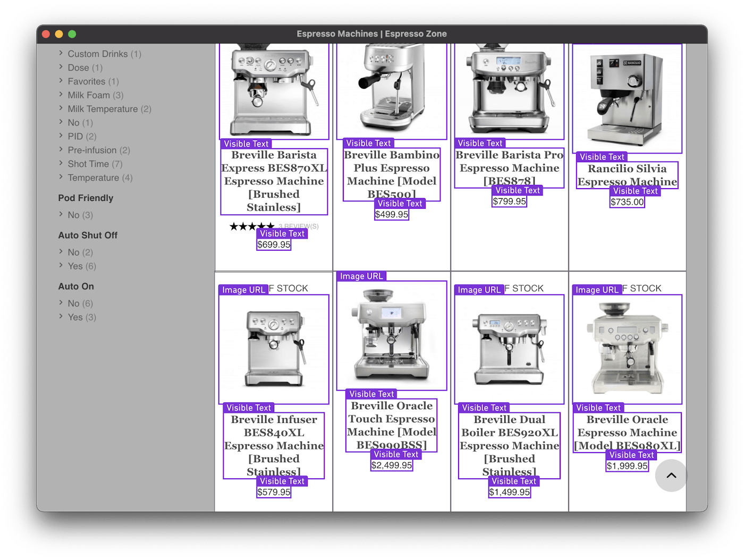Image resolution: width=744 pixels, height=560 pixels.
Task: Select the Custom Drinks (1) filter link
Action: (104, 54)
